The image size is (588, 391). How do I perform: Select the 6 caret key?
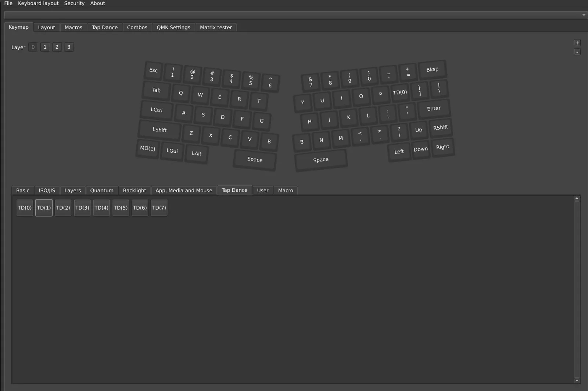pos(270,82)
